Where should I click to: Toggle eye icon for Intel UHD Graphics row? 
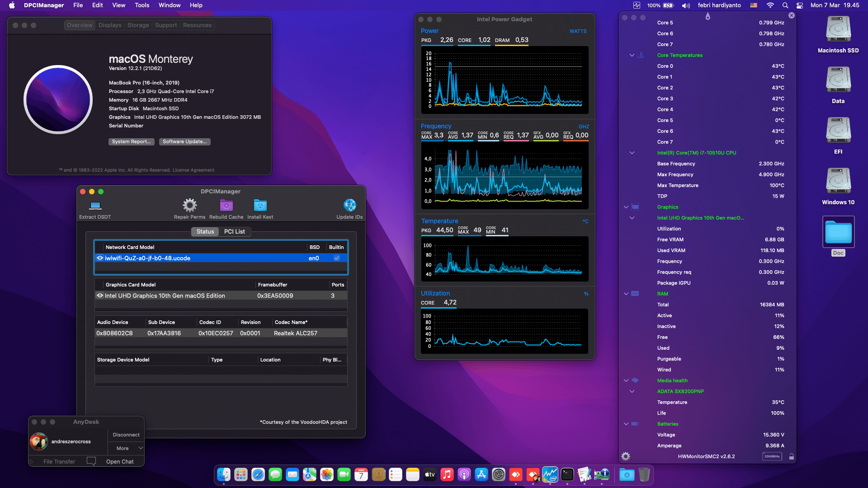(x=100, y=296)
